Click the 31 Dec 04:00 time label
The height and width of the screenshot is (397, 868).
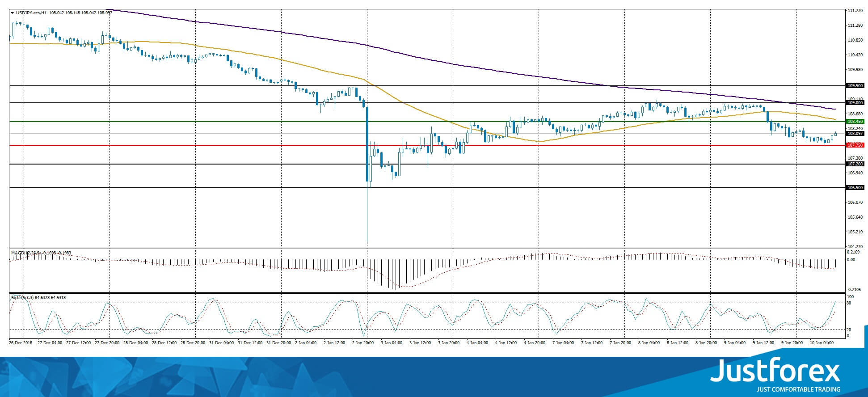point(222,343)
